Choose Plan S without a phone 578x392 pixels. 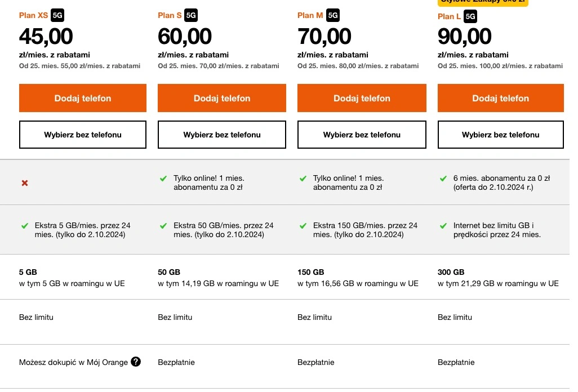pos(222,135)
